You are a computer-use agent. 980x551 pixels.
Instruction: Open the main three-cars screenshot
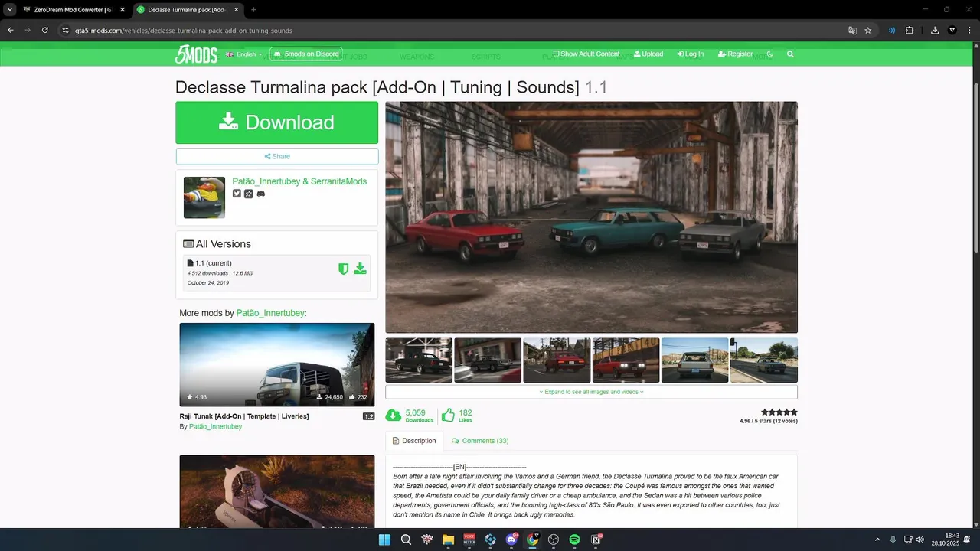[x=591, y=217]
